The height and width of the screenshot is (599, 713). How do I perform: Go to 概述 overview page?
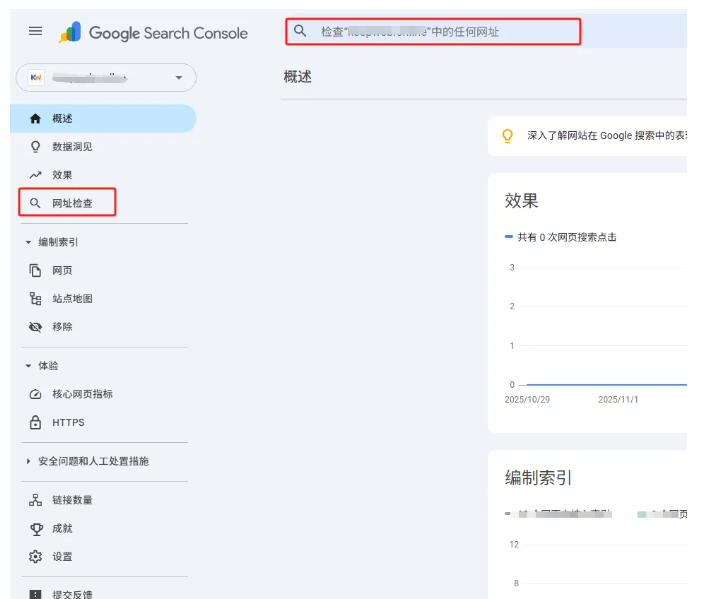62,118
